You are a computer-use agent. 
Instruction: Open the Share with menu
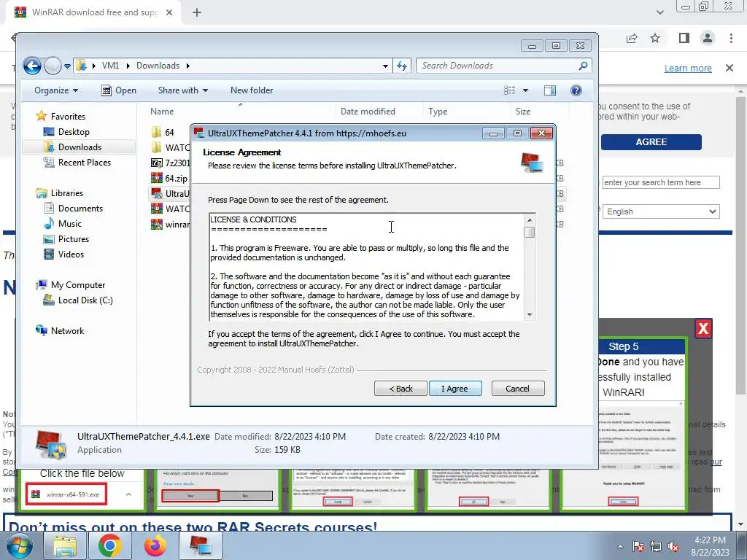[183, 90]
